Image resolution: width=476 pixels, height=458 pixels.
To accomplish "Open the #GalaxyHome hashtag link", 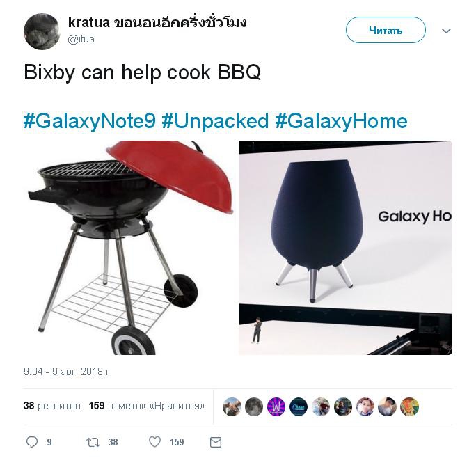I will click(x=341, y=121).
